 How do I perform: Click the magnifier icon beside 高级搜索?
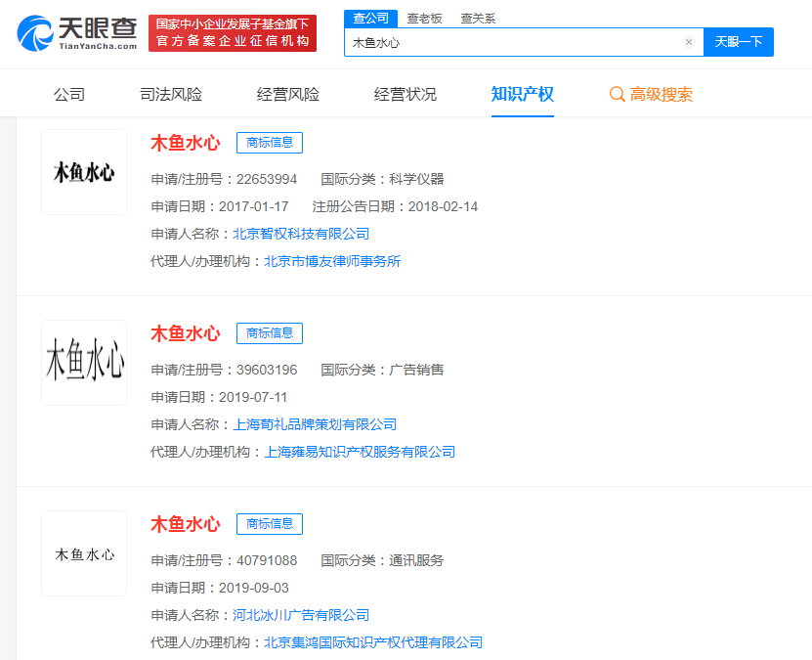(x=617, y=94)
